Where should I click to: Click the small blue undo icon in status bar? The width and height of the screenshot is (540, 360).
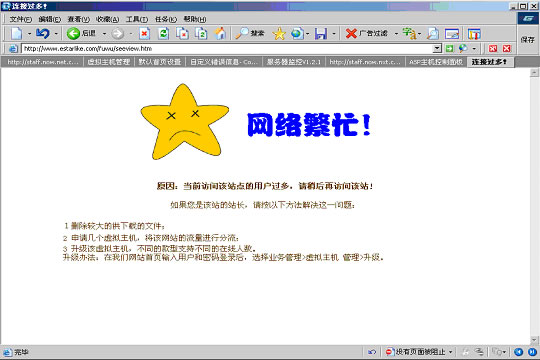point(372,352)
